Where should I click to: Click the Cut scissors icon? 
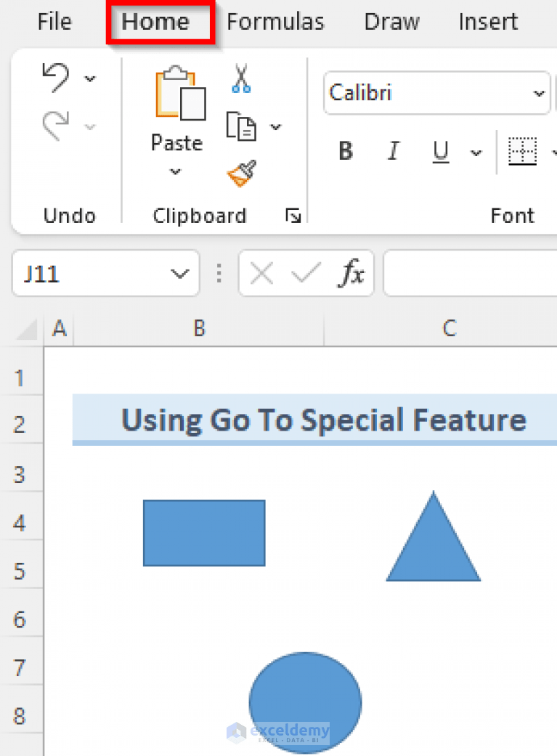pyautogui.click(x=240, y=80)
